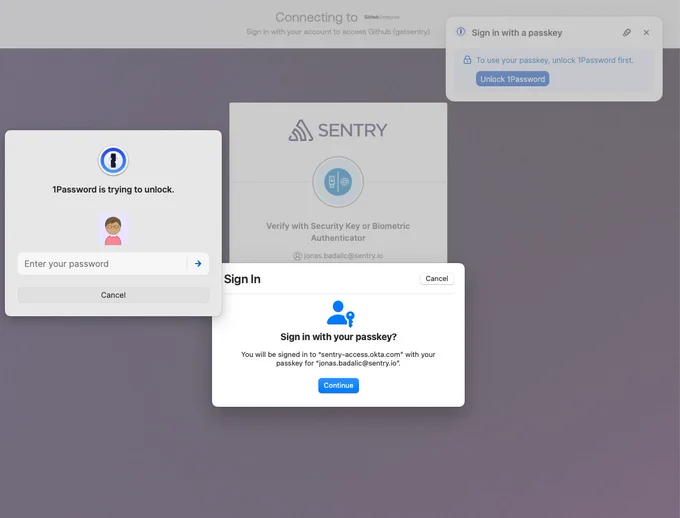Click the Unlock 1Password button
The height and width of the screenshot is (518, 680).
pos(512,79)
